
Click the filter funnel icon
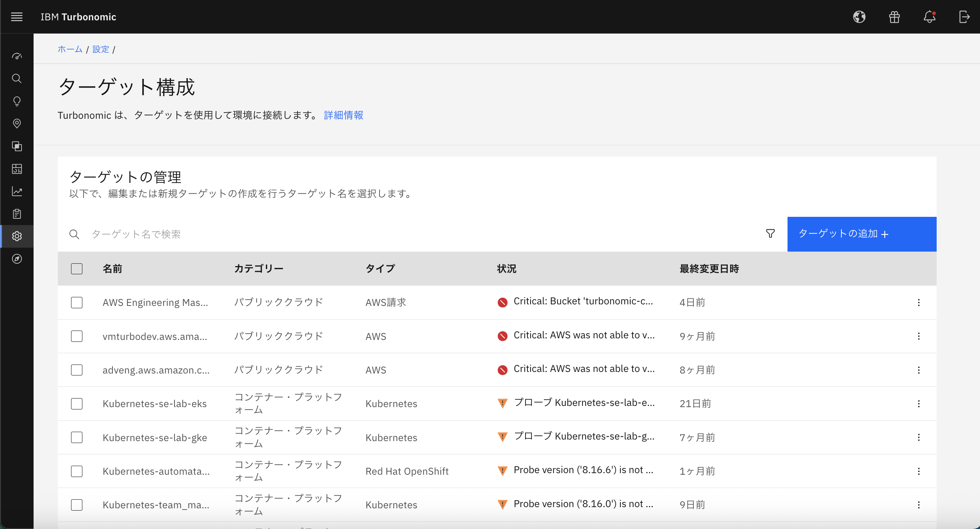770,234
